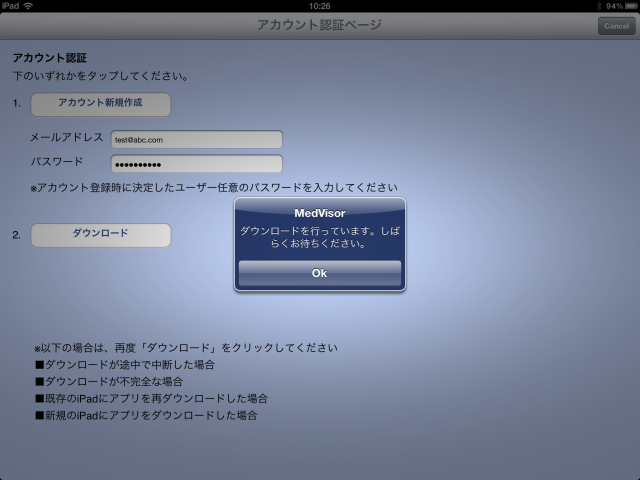This screenshot has width=640, height=480.
Task: Tap the Cancel button in title bar
Action: coord(614,26)
